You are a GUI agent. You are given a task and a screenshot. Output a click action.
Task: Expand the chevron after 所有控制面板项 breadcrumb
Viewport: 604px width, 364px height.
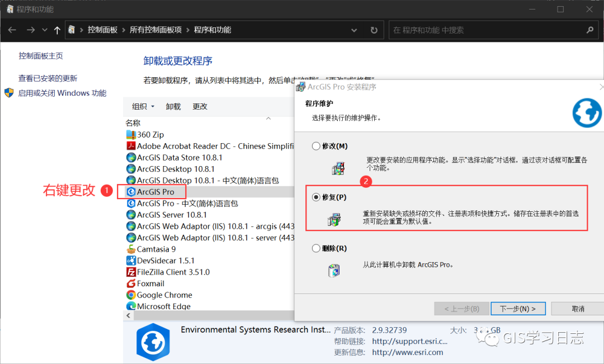coord(188,30)
